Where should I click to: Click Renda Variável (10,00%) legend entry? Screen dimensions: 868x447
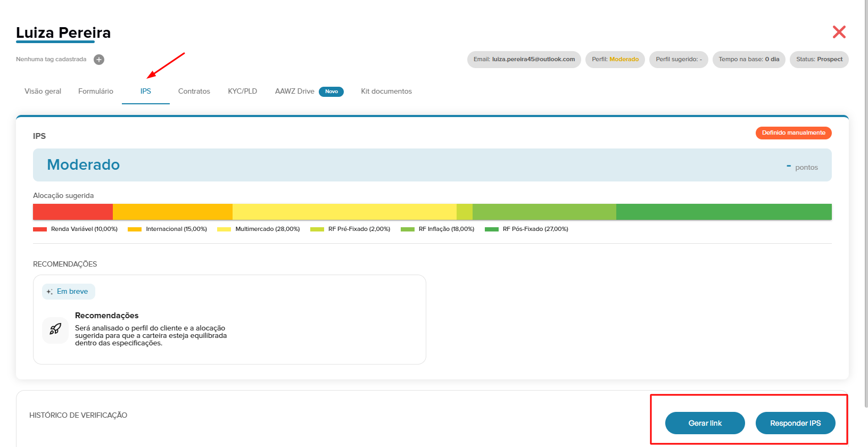[x=75, y=229]
